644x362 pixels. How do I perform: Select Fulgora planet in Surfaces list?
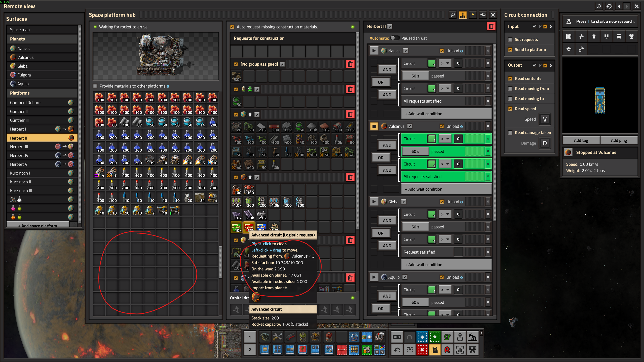[x=42, y=75]
